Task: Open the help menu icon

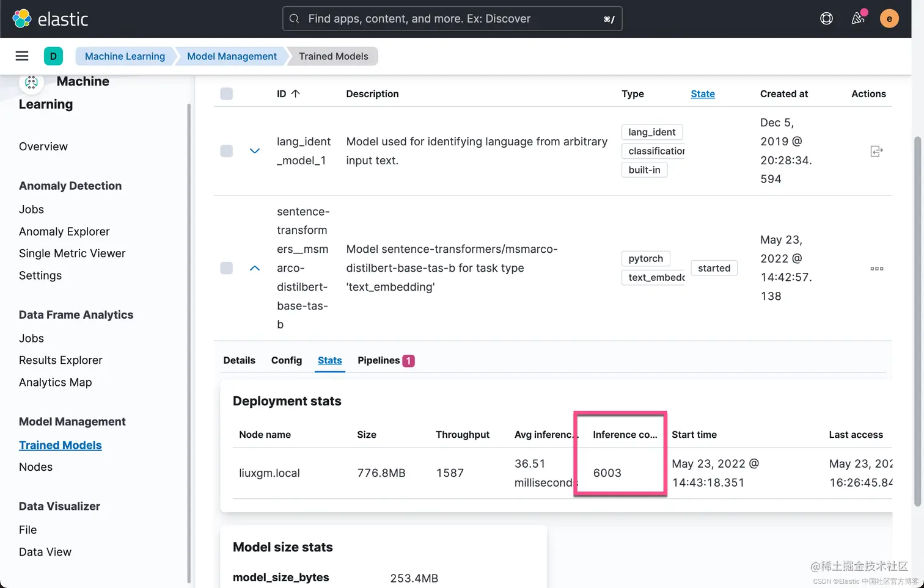Action: tap(826, 19)
